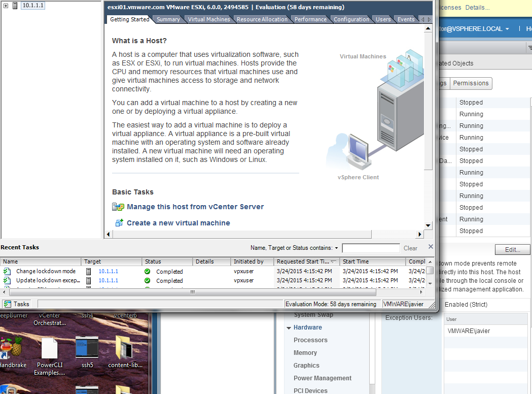Switch to the Getting Started tab
532x394 pixels.
[129, 19]
